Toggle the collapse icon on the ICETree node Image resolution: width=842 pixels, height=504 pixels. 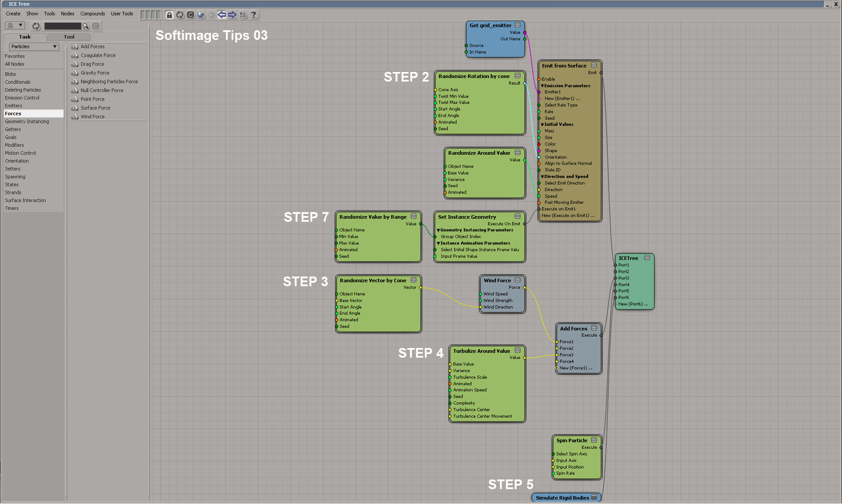tap(647, 258)
